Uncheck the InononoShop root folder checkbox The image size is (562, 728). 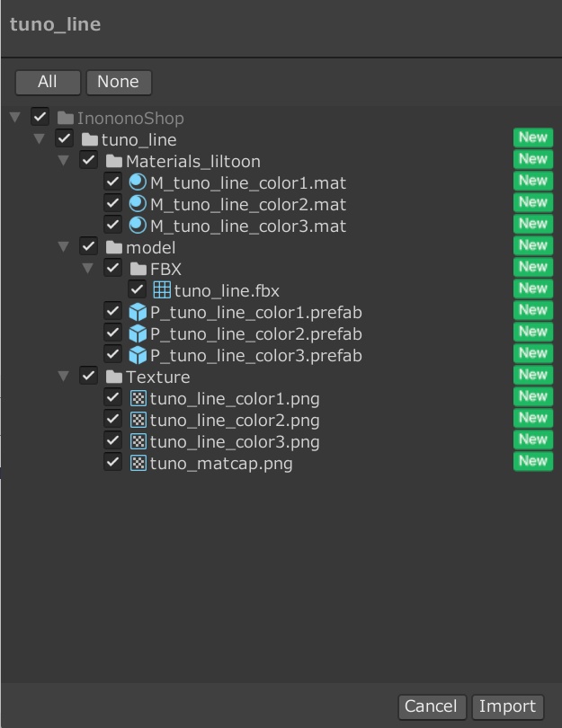(x=40, y=117)
